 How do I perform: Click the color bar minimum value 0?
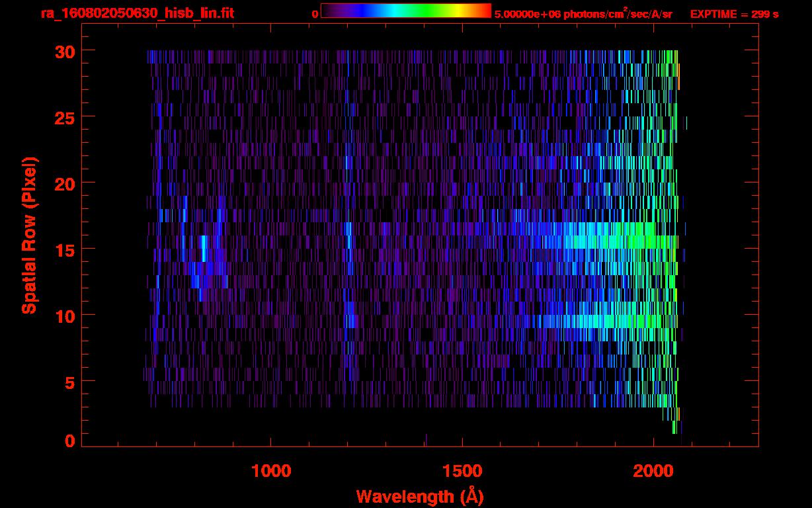pos(315,14)
